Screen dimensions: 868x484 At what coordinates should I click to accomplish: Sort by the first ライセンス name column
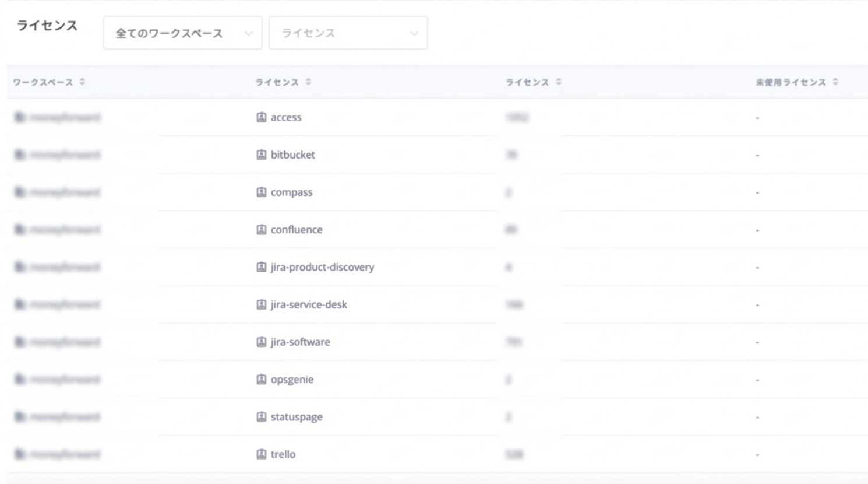[x=308, y=82]
